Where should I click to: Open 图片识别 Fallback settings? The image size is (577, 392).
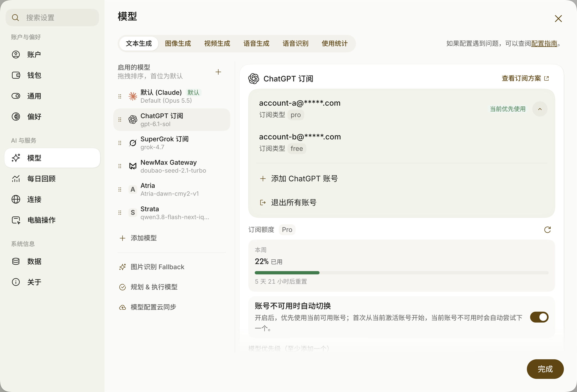point(152,267)
